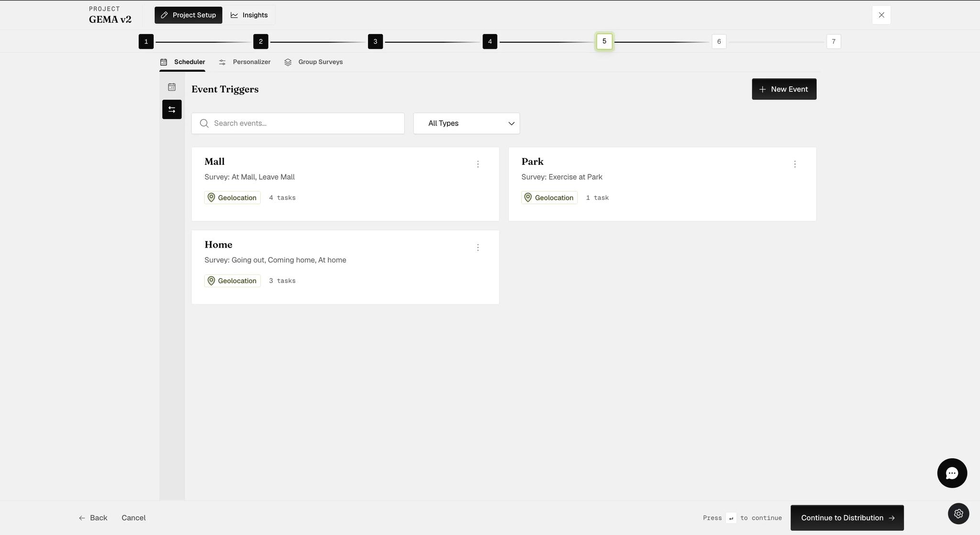Click 'Survey: Exercise at Park' text
The image size is (980, 535).
(562, 177)
